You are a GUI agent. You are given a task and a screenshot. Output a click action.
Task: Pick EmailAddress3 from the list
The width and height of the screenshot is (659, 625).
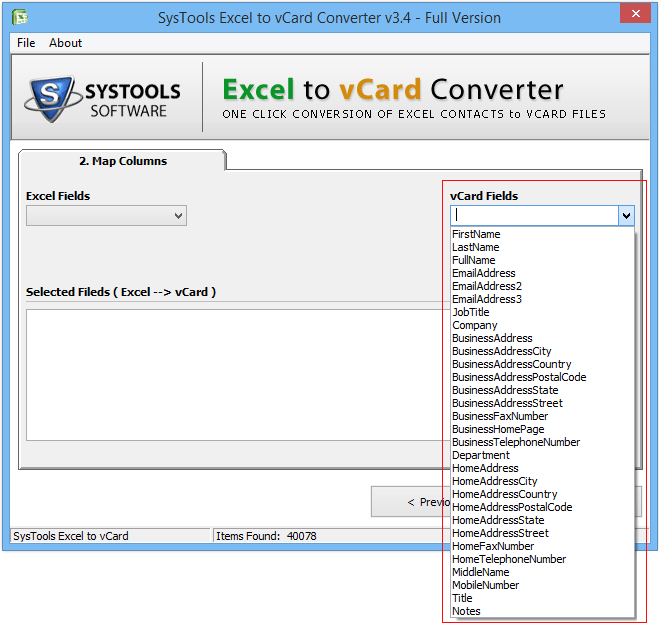pyautogui.click(x=542, y=299)
